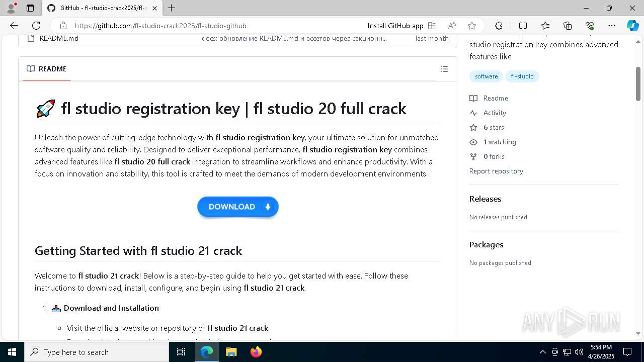644x362 pixels.
Task: Open the notification center
Action: [627, 352]
